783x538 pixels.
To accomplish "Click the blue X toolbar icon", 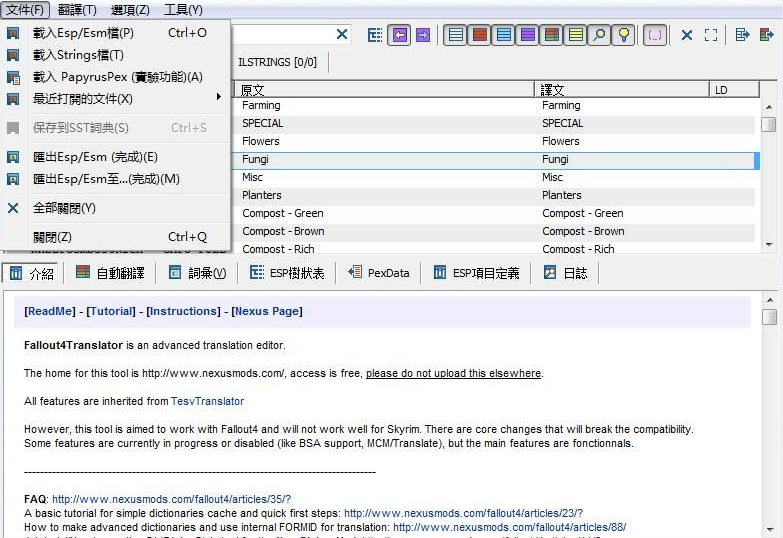I will click(x=687, y=35).
